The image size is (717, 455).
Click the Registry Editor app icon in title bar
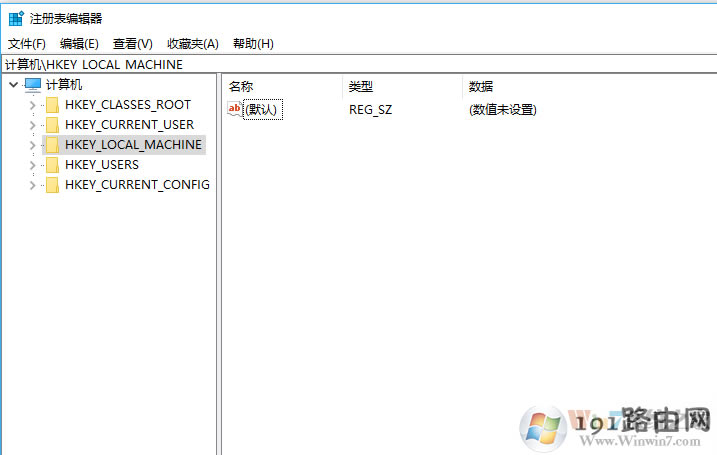point(15,18)
